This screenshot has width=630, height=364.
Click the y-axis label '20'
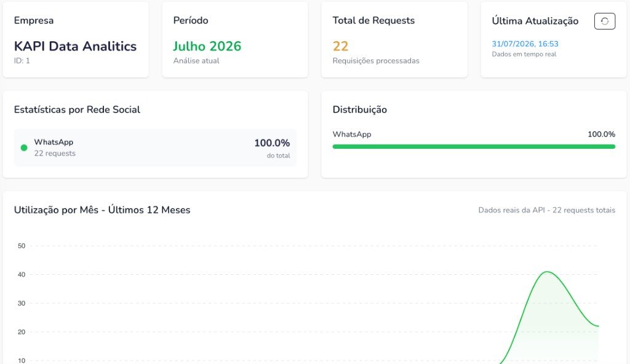(x=22, y=332)
